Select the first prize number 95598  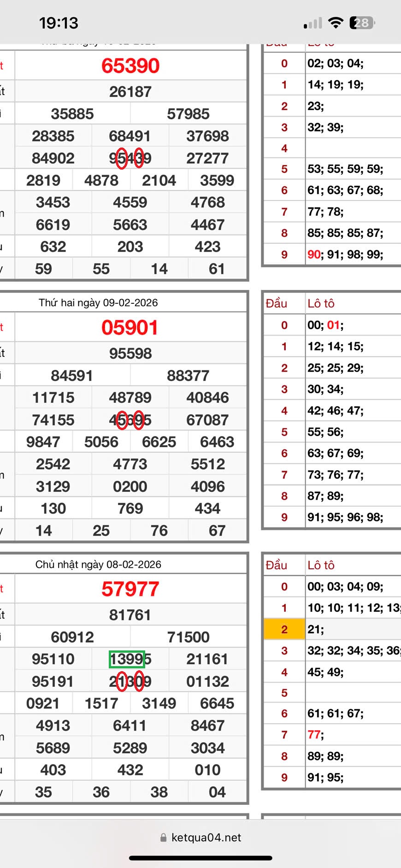[130, 354]
